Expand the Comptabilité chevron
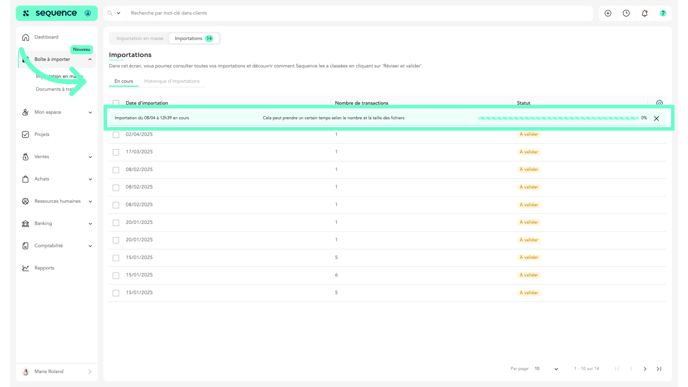688x387 pixels. pyautogui.click(x=90, y=246)
